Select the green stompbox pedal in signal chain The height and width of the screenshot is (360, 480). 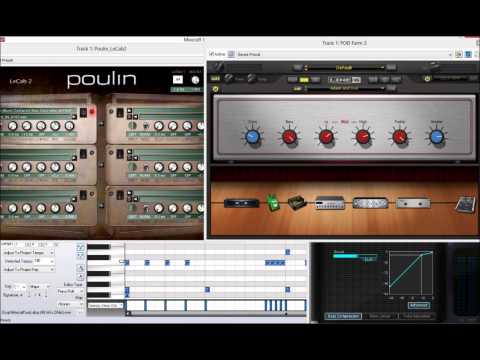tap(273, 203)
